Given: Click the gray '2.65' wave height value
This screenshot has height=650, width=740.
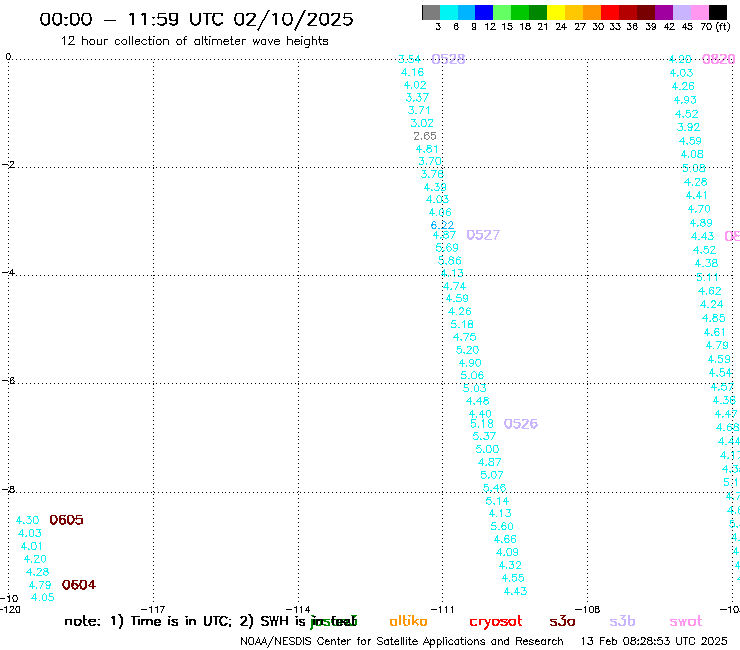Looking at the screenshot, I should tap(425, 136).
